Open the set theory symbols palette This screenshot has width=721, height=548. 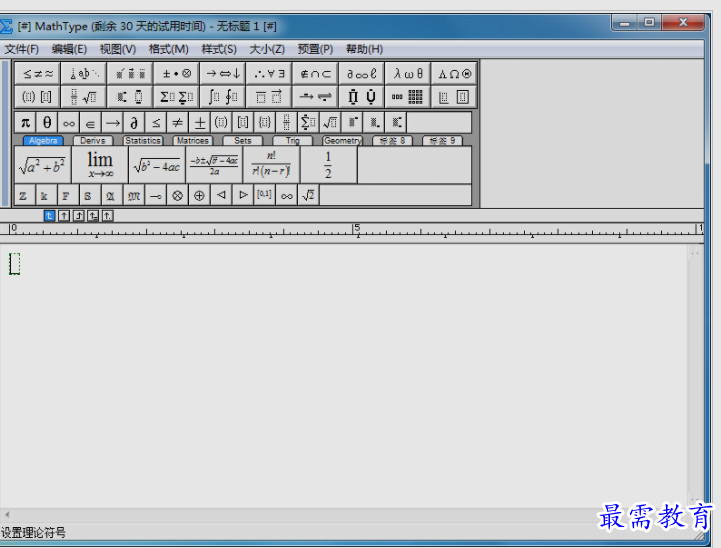315,74
